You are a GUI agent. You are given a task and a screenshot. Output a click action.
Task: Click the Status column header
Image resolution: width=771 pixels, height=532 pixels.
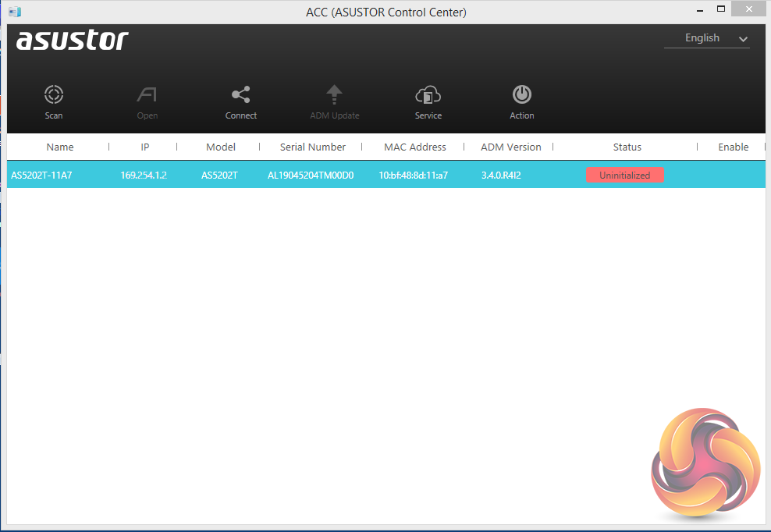[x=627, y=147]
